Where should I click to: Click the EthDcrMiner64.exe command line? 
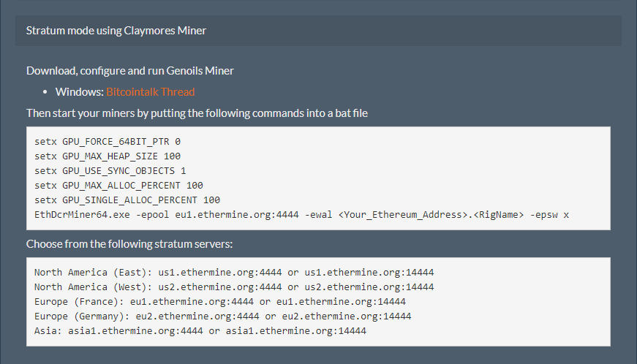(301, 215)
